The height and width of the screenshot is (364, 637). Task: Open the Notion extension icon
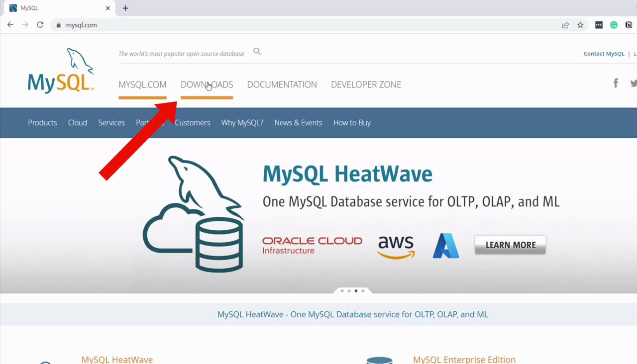coord(629,25)
